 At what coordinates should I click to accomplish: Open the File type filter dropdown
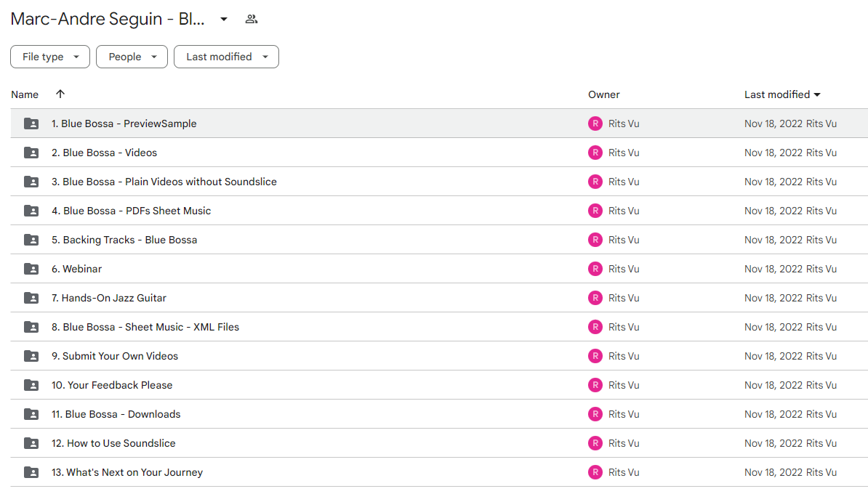(50, 57)
